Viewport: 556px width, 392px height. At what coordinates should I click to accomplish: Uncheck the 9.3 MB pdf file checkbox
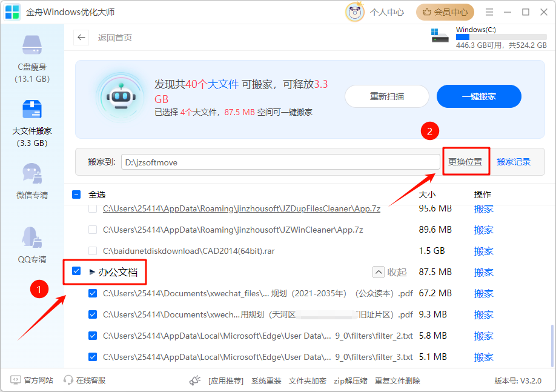coord(93,314)
